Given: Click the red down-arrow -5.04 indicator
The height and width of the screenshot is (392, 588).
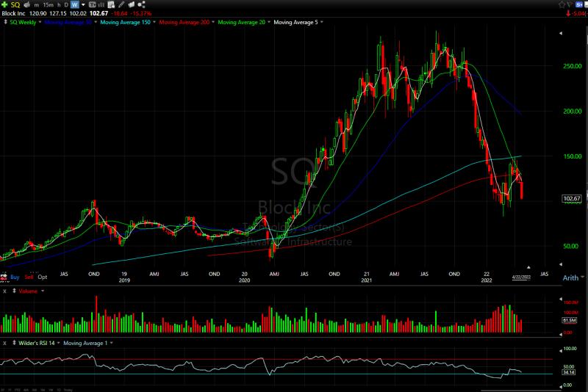Looking at the screenshot, I should click(x=577, y=13).
